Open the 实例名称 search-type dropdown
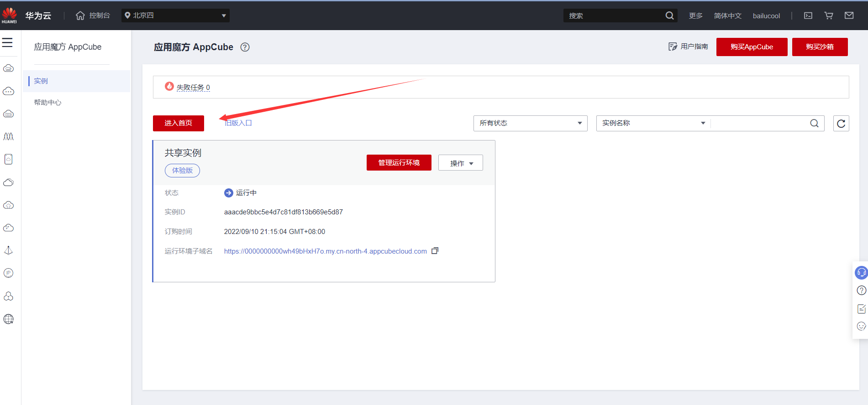The image size is (868, 405). tap(653, 123)
